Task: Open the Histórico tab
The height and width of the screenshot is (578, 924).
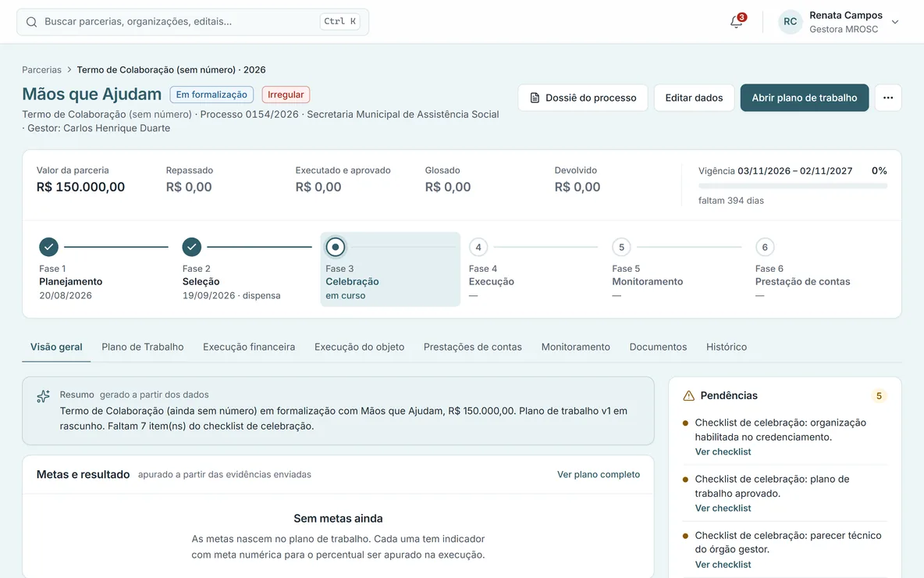Action: tap(727, 347)
